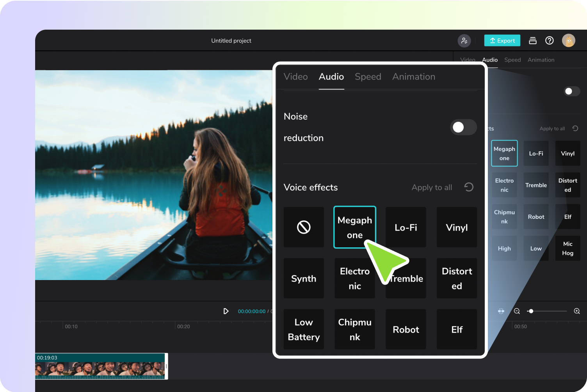Select small Tremble tile in sidebar
This screenshot has height=392, width=587.
pos(536,185)
